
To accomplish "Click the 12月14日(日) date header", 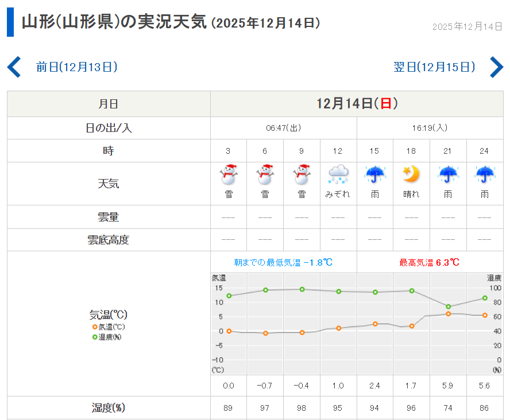I will click(x=357, y=104).
